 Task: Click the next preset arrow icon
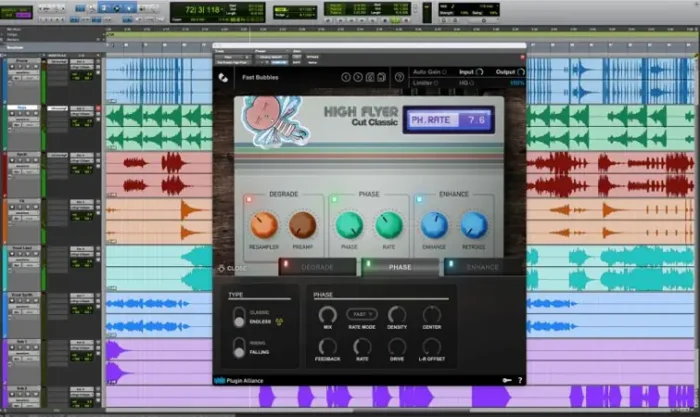point(358,77)
